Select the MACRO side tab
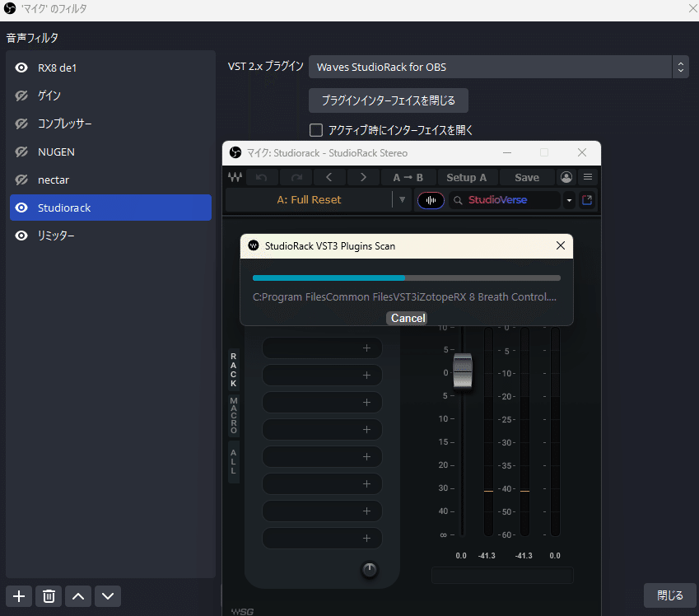Image resolution: width=699 pixels, height=616 pixels. tap(234, 418)
